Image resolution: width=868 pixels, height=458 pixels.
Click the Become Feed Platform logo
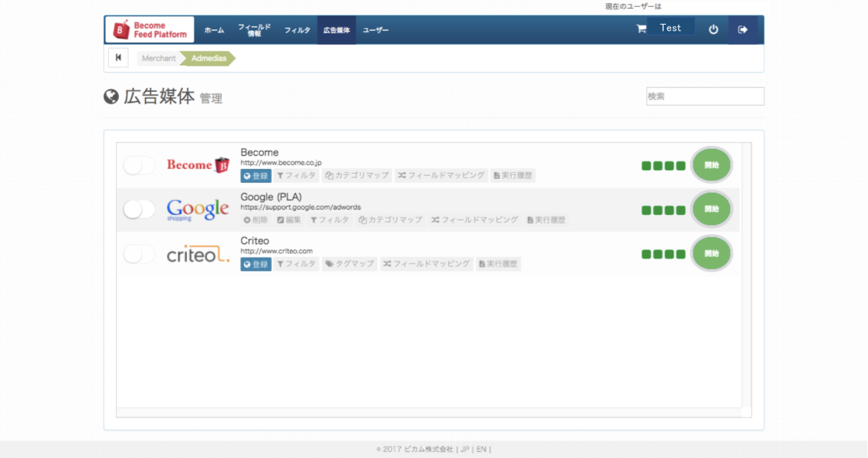[x=150, y=30]
